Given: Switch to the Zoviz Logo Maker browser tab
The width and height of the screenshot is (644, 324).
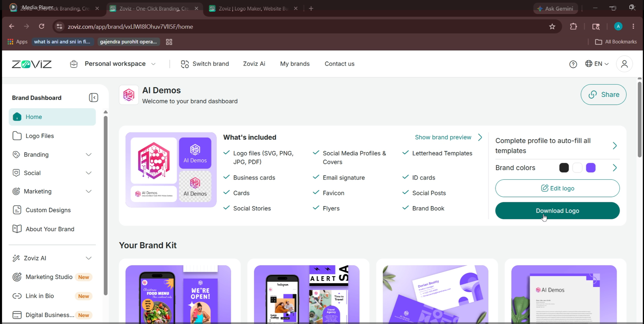Looking at the screenshot, I should (253, 8).
